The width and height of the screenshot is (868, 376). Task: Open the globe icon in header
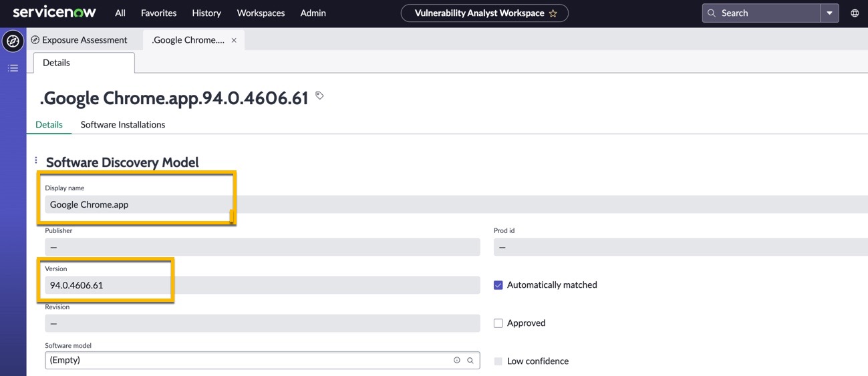point(855,13)
